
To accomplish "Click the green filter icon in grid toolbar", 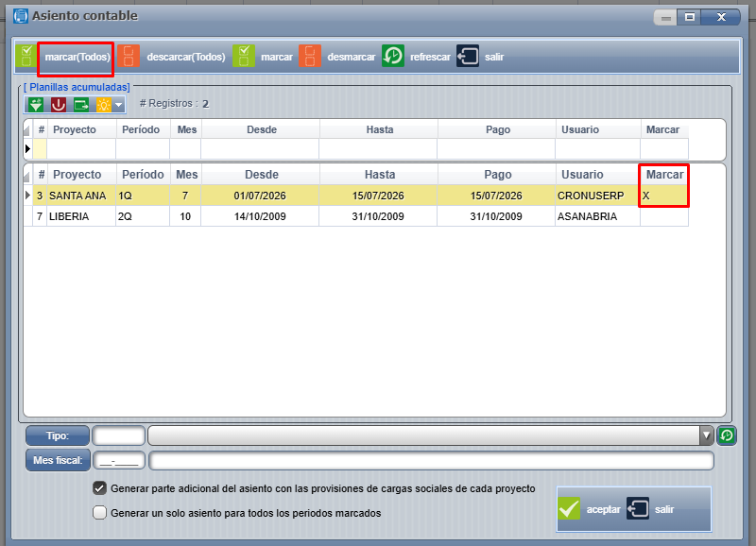I will coord(36,104).
